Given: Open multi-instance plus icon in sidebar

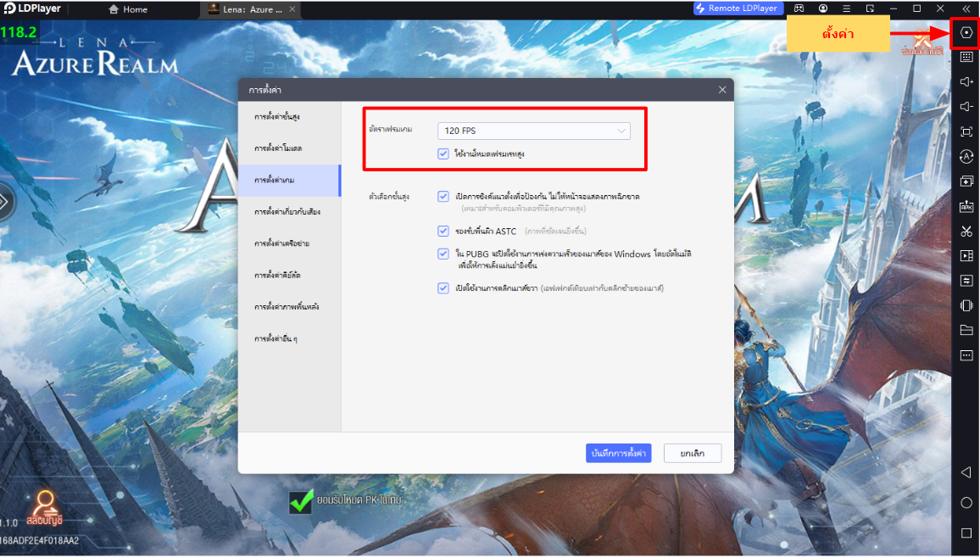Looking at the screenshot, I should click(966, 181).
